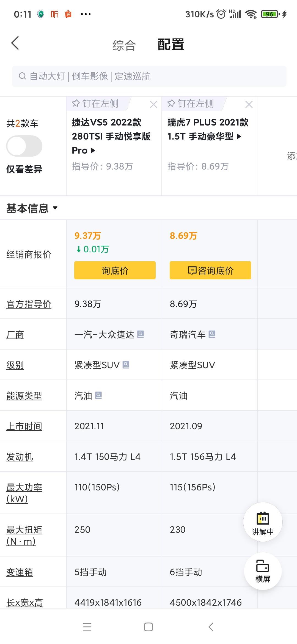Open 能源类型 term link

click(24, 396)
